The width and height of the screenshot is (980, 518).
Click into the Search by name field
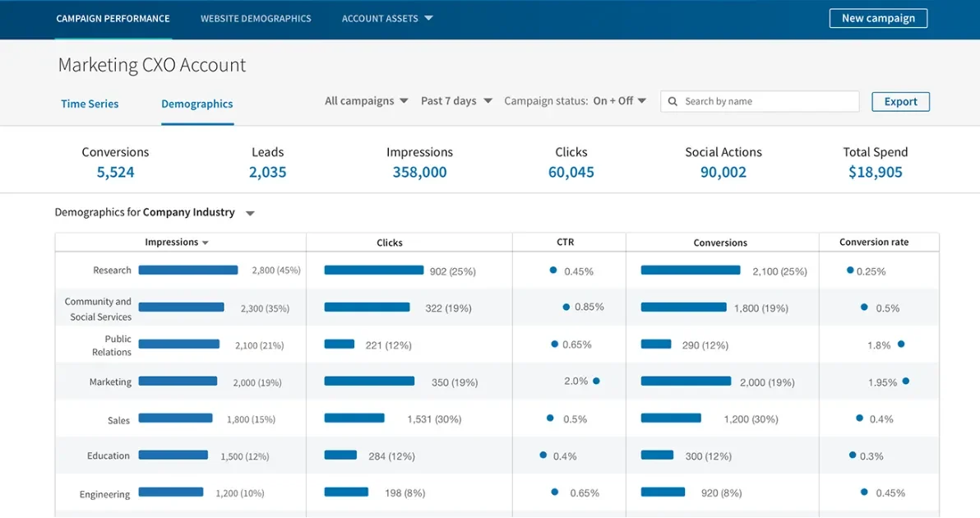740,101
